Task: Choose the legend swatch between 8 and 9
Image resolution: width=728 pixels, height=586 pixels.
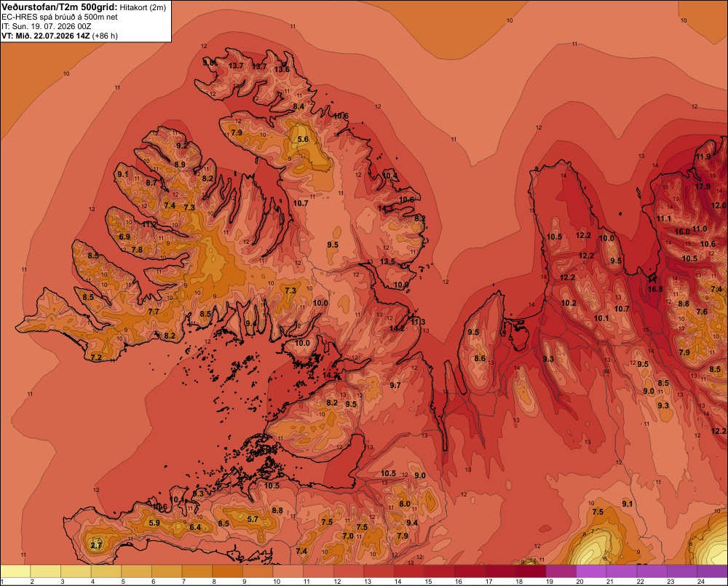Action: (228, 571)
